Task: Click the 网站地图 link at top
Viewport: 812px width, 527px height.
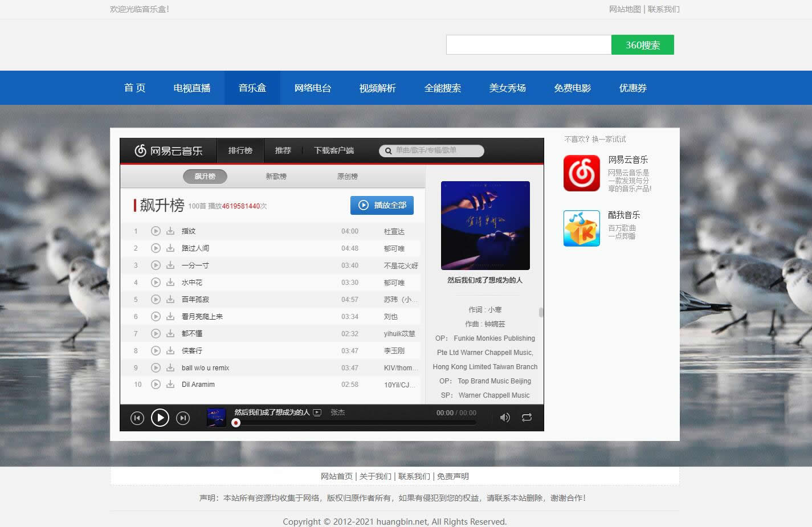Action: (x=625, y=9)
